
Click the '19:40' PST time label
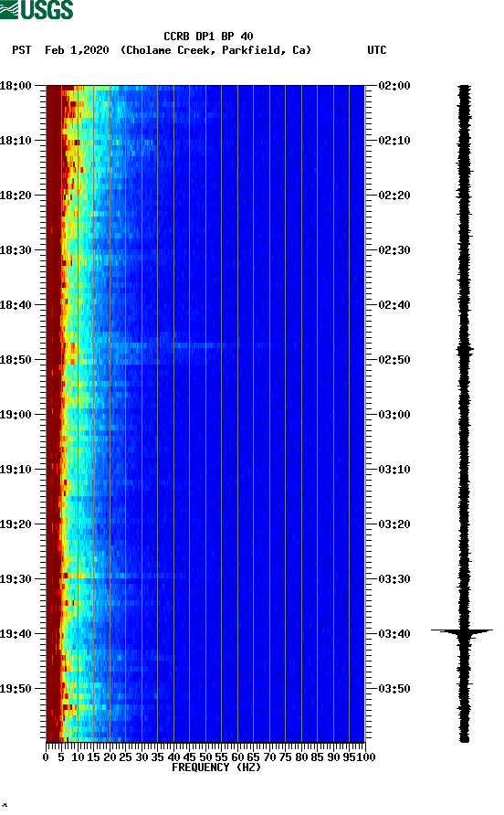click(16, 634)
